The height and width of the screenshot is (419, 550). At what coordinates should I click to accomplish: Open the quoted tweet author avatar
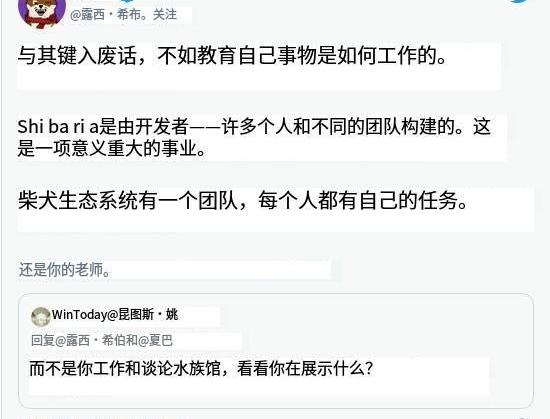coord(41,317)
